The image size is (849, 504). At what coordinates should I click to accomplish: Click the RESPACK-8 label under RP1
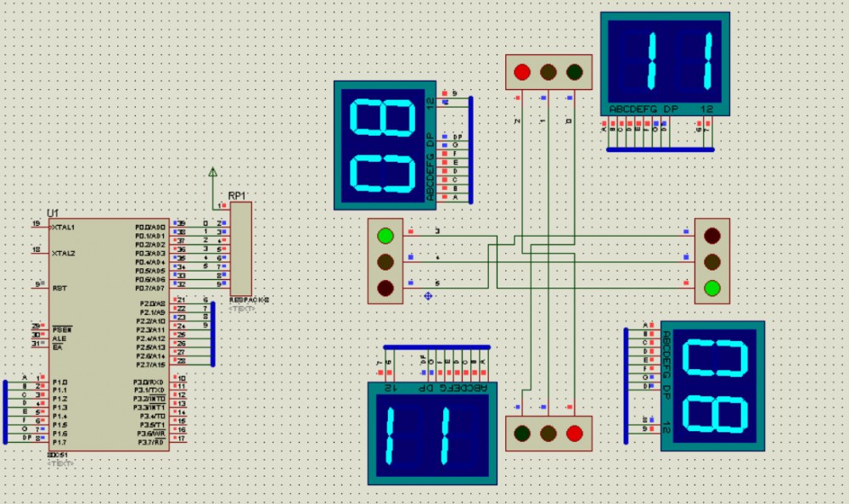click(x=249, y=300)
